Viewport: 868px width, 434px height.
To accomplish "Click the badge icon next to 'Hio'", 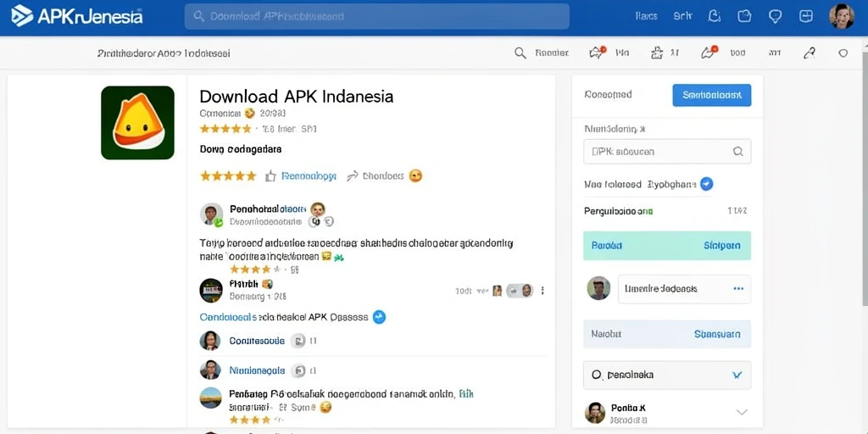I will point(598,53).
